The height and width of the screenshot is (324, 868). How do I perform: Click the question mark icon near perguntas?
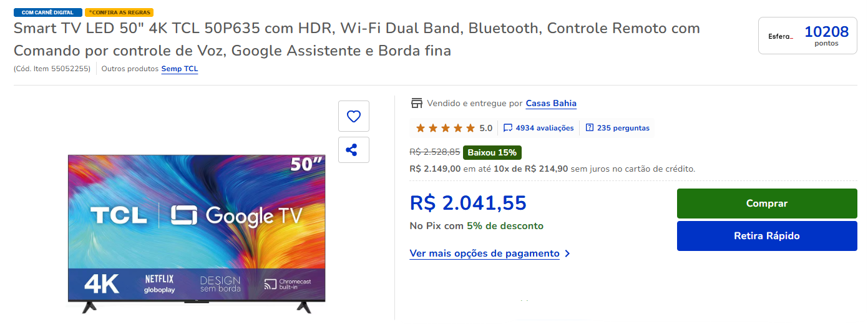pos(590,128)
